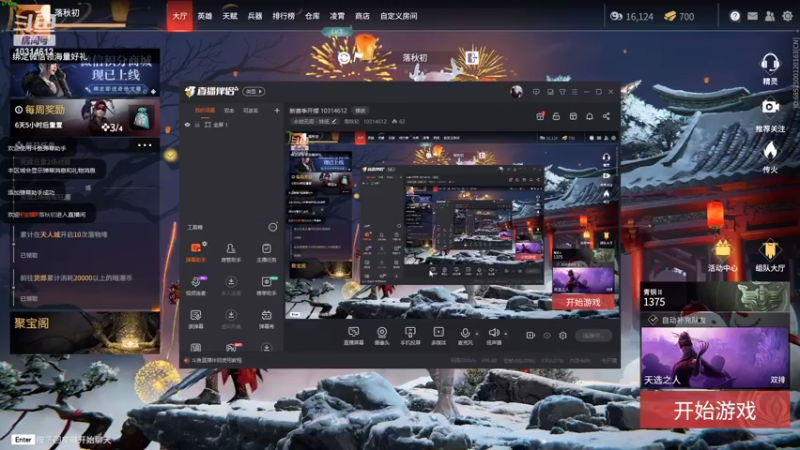The width and height of the screenshot is (800, 450).
Task: Open the 视频连麦 video co-stream tool
Action: (195, 286)
